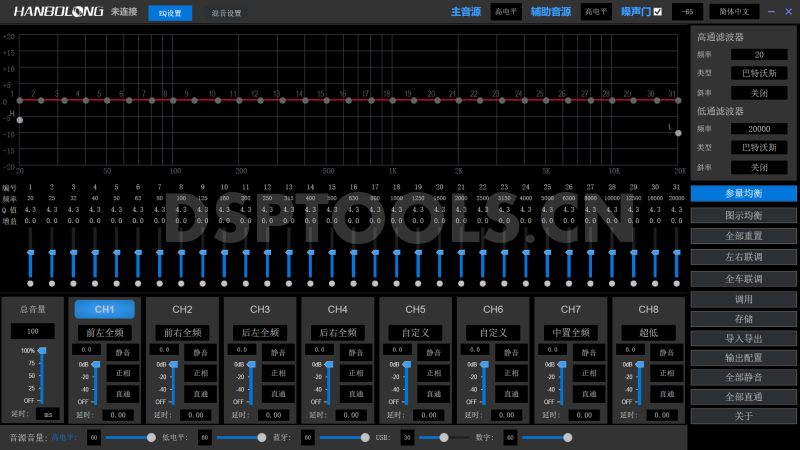800x450 pixels.
Task: Select 图示均衡 graphic EQ mode
Action: (x=743, y=215)
